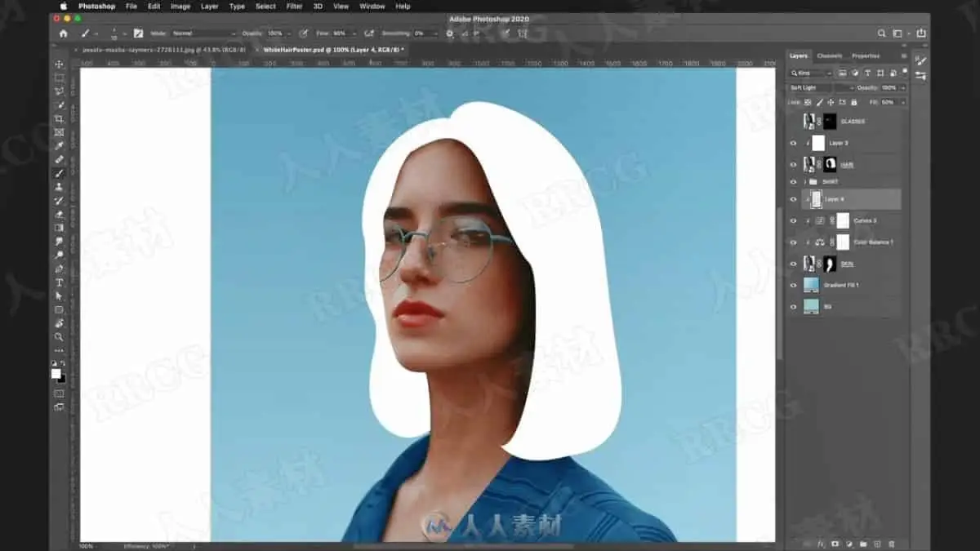
Task: Select the Lasso tool
Action: point(59,91)
